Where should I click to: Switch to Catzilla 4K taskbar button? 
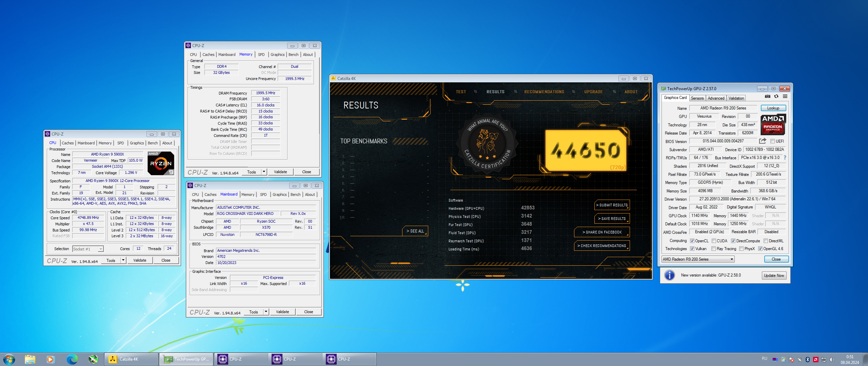(x=131, y=359)
